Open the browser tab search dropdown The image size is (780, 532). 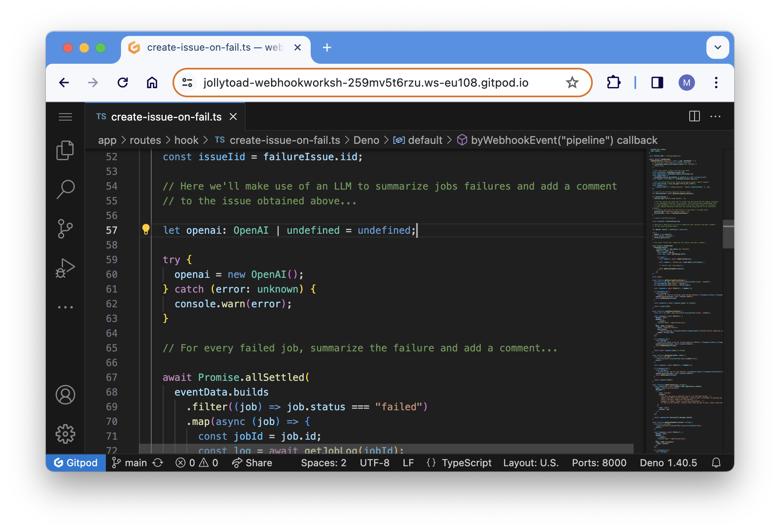pos(717,47)
